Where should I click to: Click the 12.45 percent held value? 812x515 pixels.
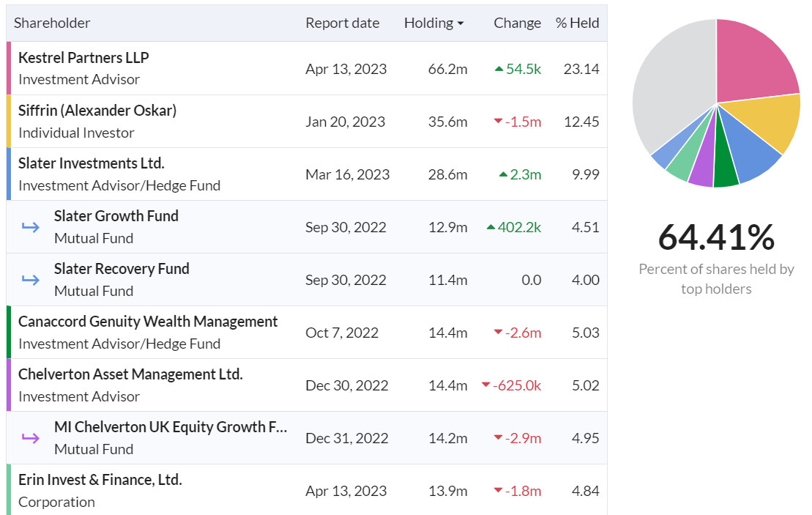[581, 122]
